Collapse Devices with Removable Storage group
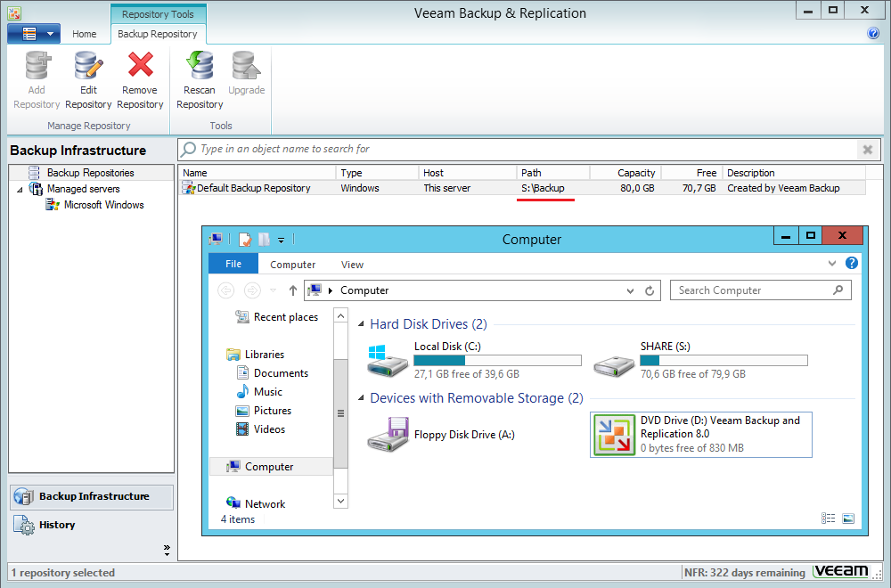 point(361,398)
